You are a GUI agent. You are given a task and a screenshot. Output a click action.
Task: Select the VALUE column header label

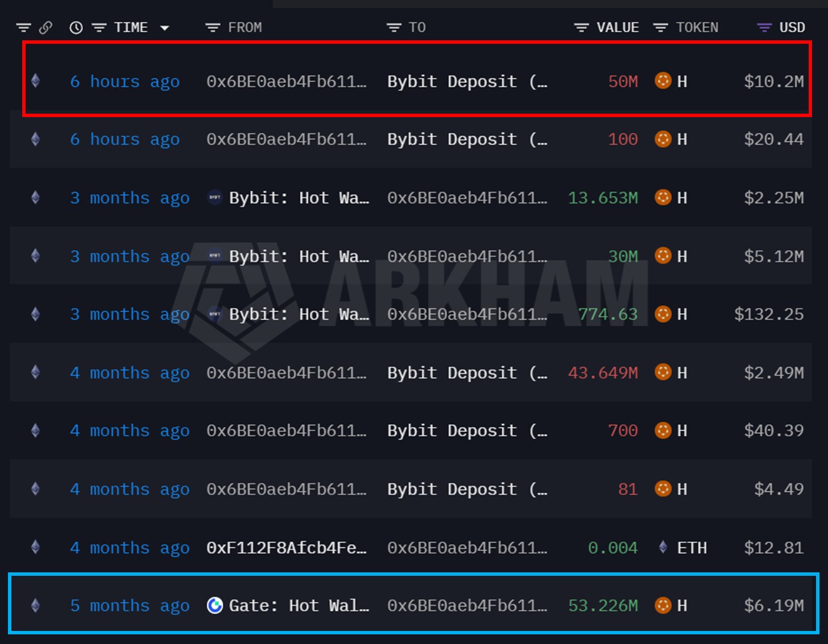tap(618, 27)
